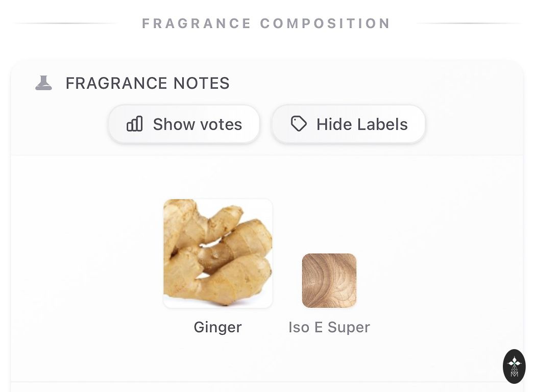534x392 pixels.
Task: Click the flask icon beside Fragrance Notes
Action: [x=43, y=83]
